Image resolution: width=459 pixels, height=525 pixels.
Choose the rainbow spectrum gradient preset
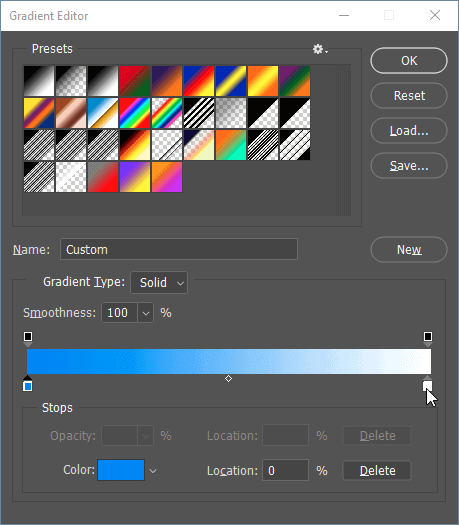click(x=135, y=113)
